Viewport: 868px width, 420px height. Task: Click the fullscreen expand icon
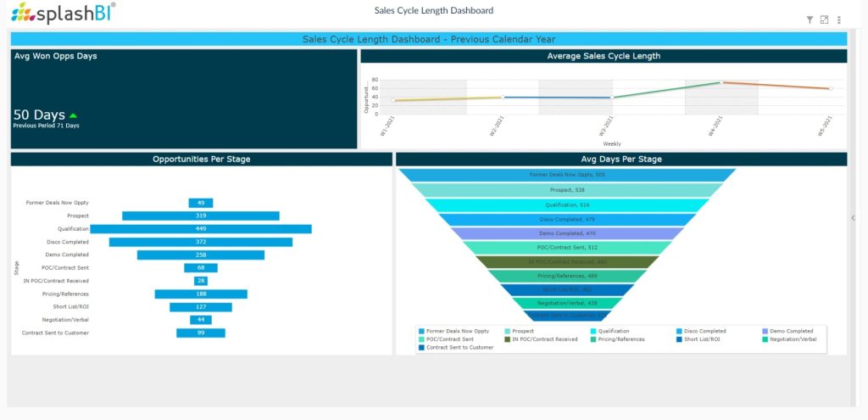824,20
